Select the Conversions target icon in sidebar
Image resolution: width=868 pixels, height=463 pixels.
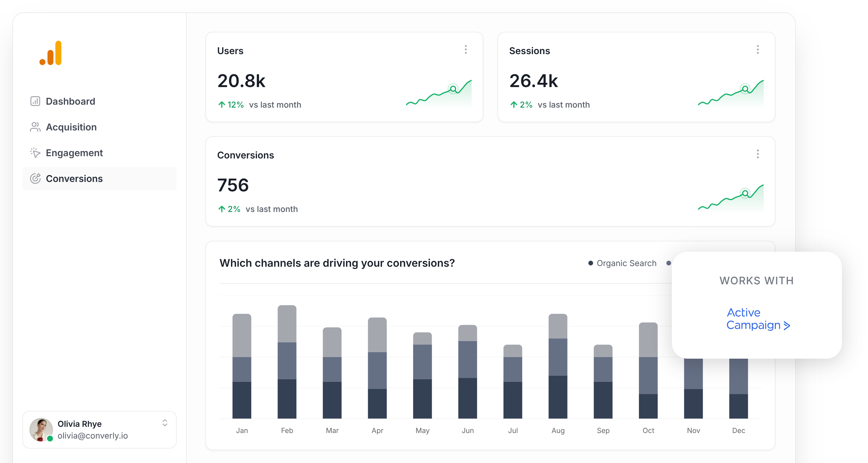coord(35,178)
